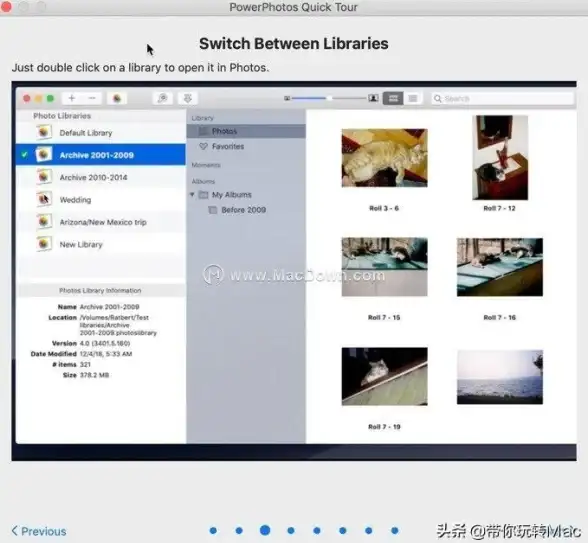Viewport: 588px width, 543px height.
Task: Jump to the seventh tour page dot
Action: click(369, 530)
